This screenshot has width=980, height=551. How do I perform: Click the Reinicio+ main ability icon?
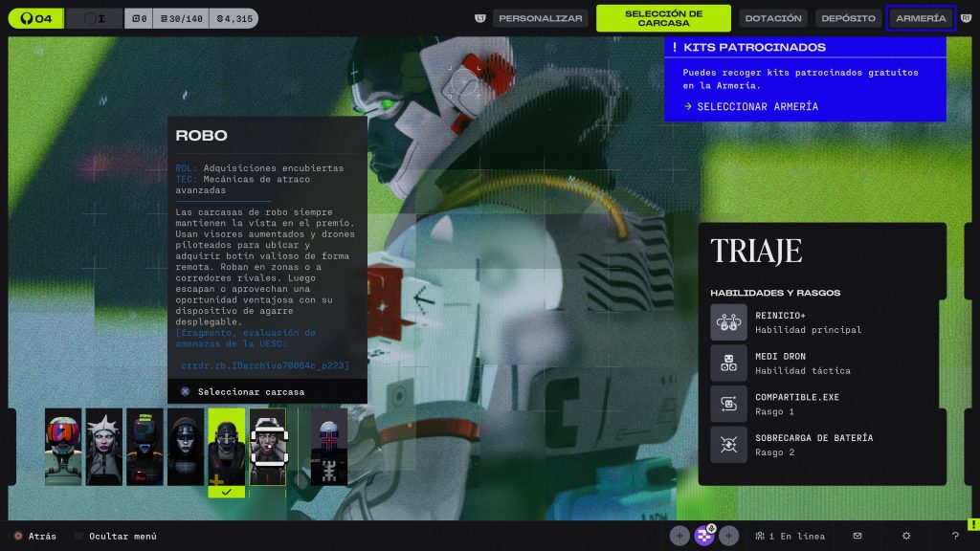pyautogui.click(x=728, y=322)
